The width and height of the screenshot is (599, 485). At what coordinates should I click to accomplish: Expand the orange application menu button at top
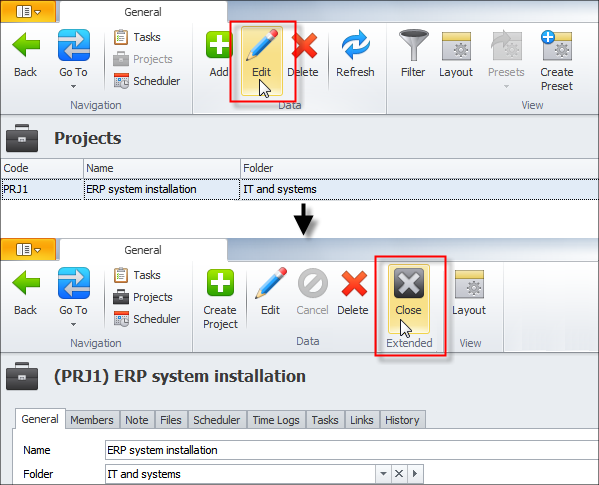pos(28,11)
